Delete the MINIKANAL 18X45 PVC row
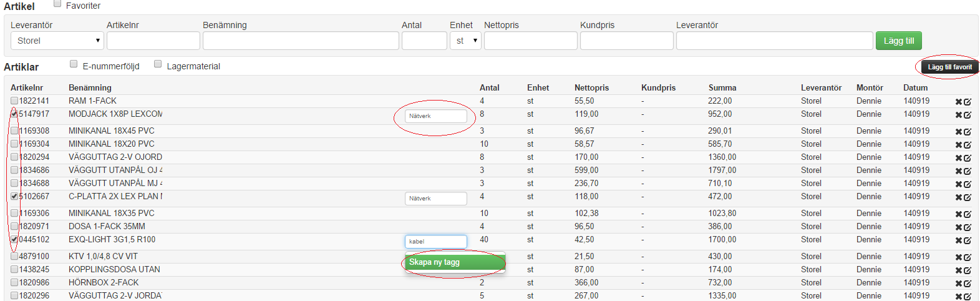This screenshot has width=980, height=301. coord(959,132)
